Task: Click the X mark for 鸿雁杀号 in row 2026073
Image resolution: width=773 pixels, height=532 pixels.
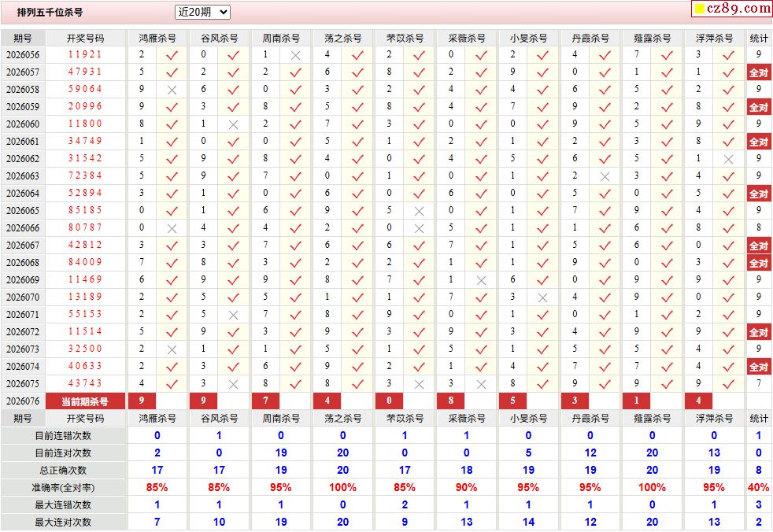Action: coord(172,349)
